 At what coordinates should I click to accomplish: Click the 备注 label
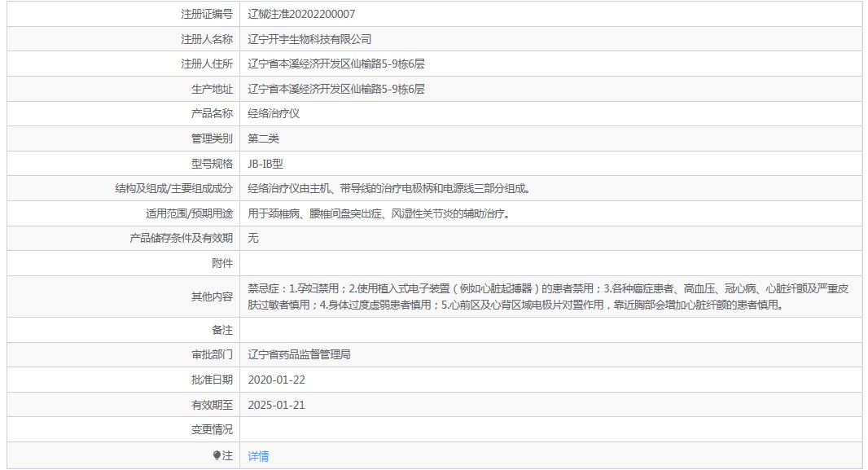(222, 330)
